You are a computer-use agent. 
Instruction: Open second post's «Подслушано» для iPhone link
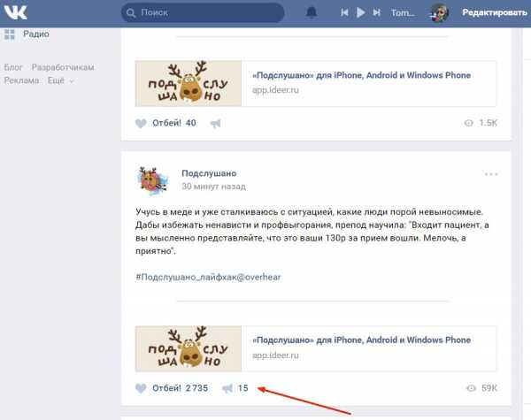coord(361,340)
